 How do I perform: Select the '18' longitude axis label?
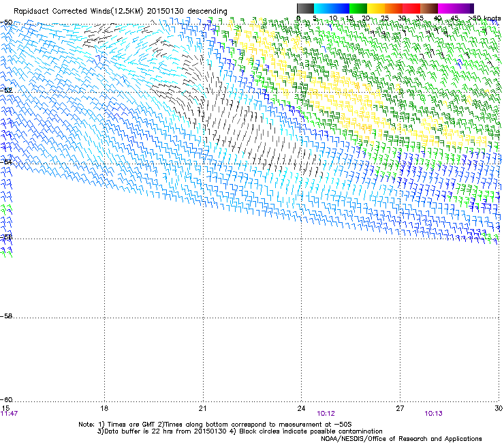(104, 408)
